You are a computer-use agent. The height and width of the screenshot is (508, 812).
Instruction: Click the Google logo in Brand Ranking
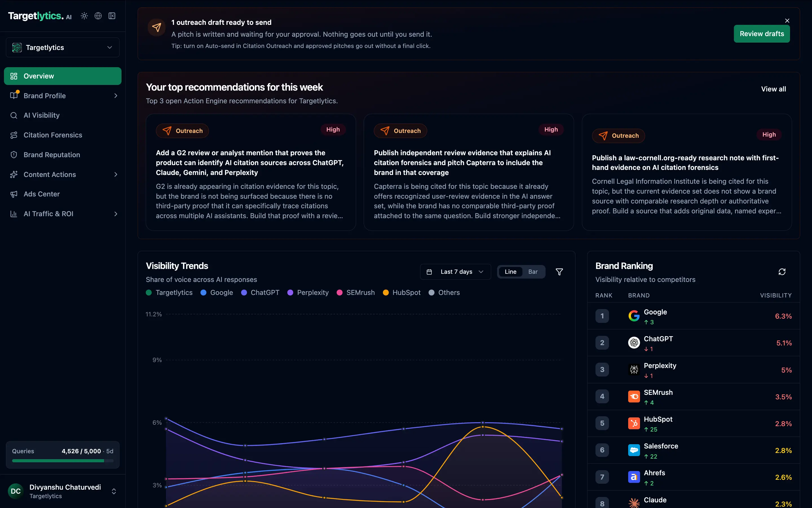coord(634,316)
